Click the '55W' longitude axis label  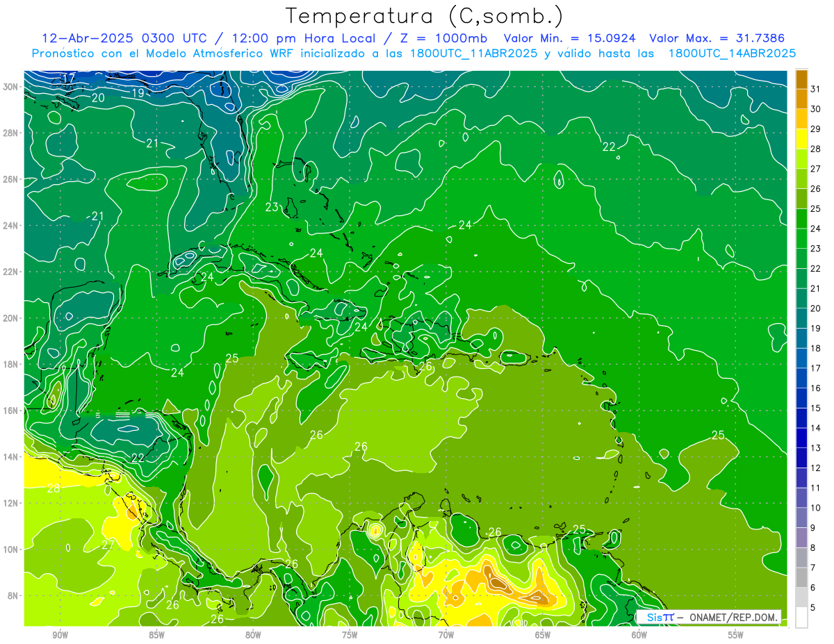736,635
